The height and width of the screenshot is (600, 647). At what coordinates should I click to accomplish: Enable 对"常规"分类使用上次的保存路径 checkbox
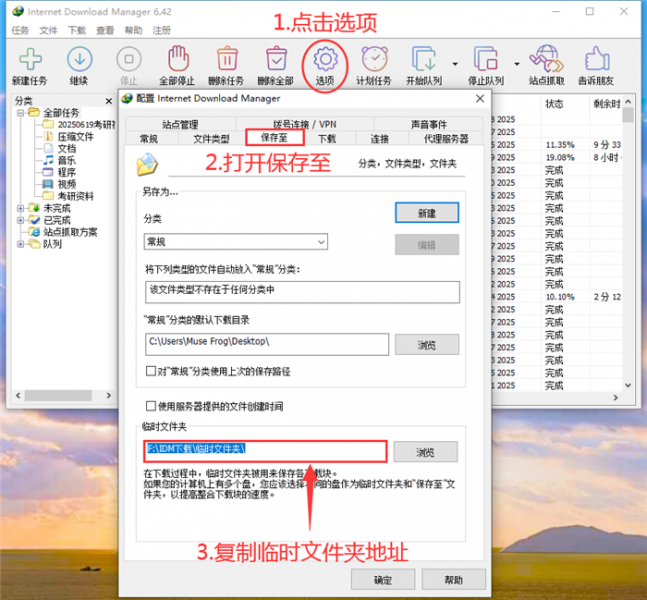pyautogui.click(x=151, y=372)
